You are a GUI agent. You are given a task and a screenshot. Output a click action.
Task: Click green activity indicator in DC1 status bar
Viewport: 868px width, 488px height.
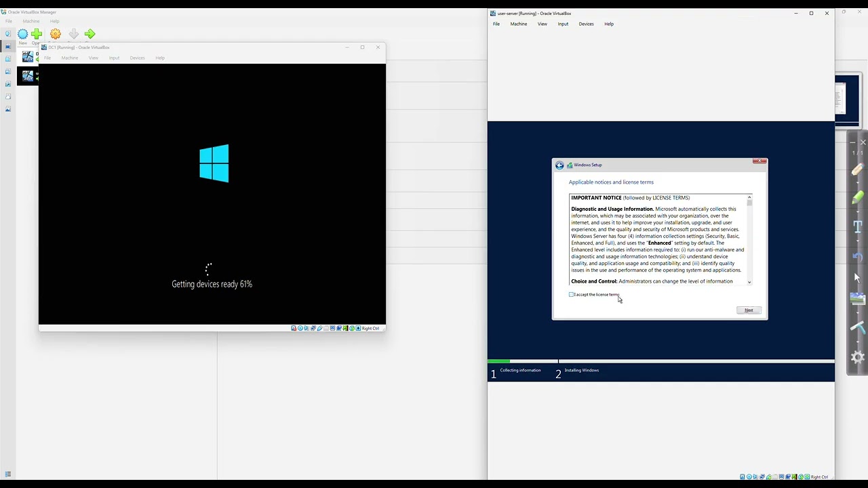(x=345, y=328)
